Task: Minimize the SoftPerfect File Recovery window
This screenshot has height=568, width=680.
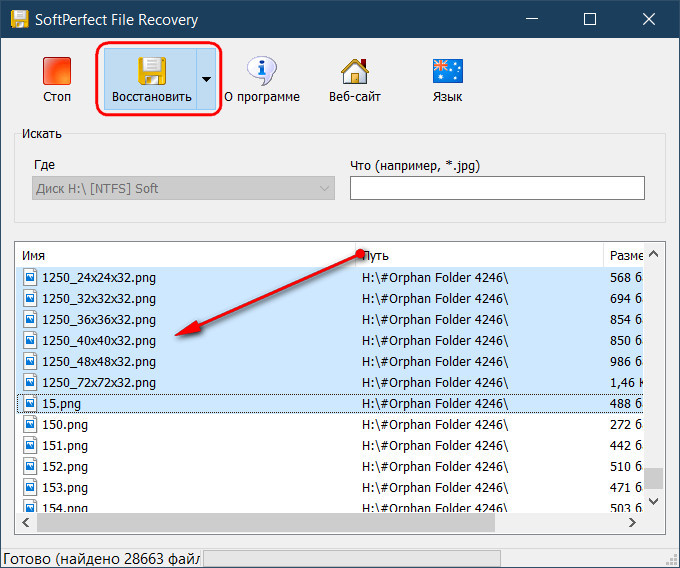Action: click(532, 19)
